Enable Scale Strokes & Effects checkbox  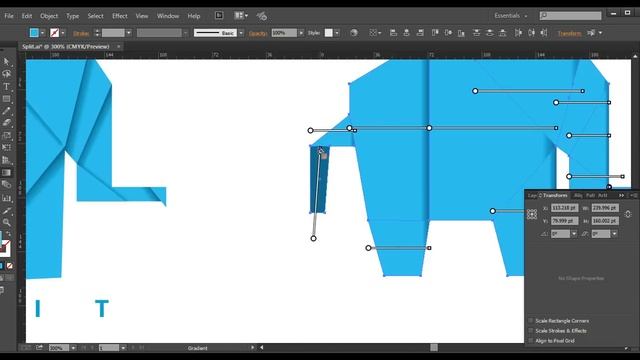pos(531,331)
